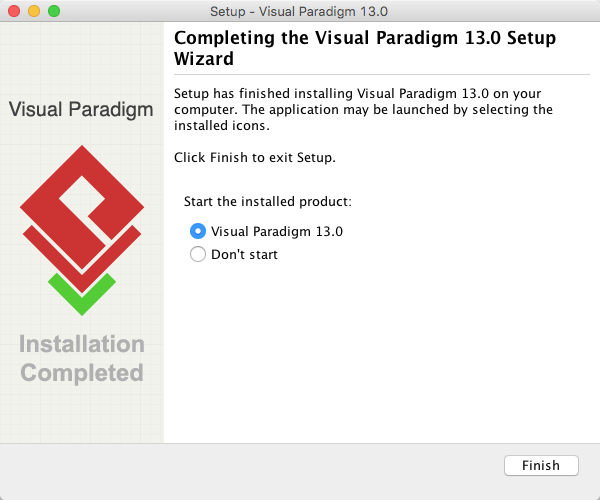
Task: Click the "Don't start" option label text
Action: click(x=244, y=254)
